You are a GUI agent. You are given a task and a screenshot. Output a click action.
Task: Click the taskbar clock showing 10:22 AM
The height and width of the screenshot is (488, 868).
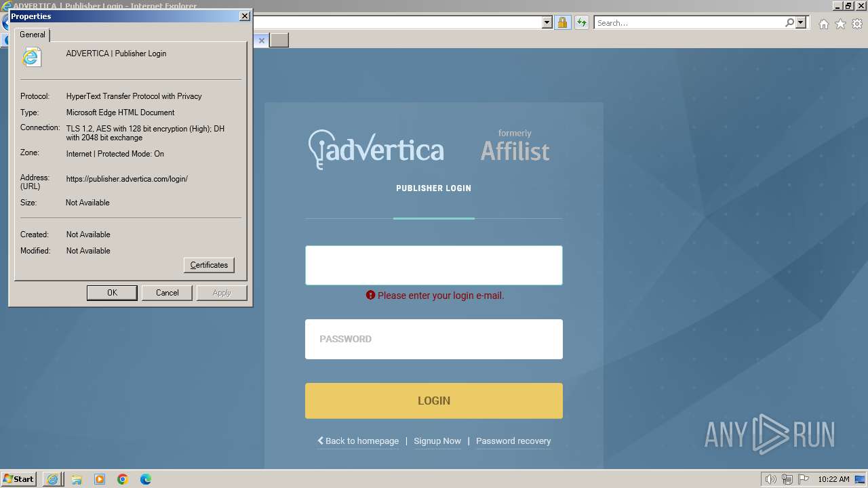tap(833, 479)
